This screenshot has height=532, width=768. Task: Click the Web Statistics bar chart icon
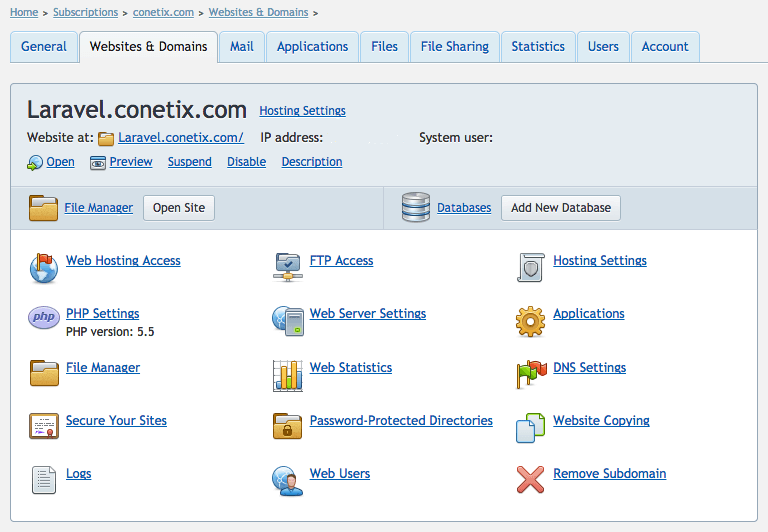[288, 375]
